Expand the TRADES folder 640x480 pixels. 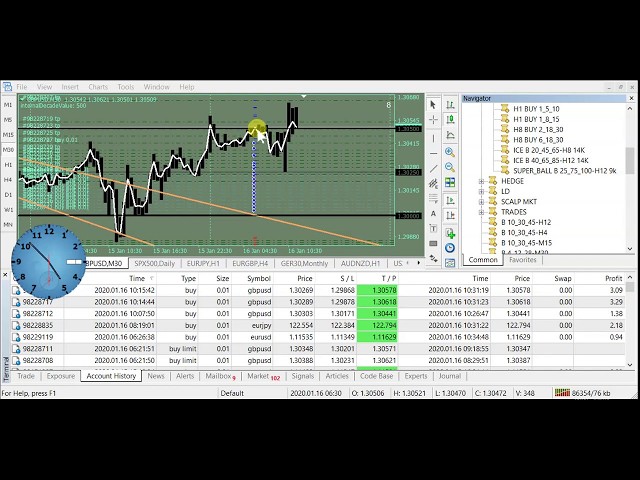tap(481, 212)
